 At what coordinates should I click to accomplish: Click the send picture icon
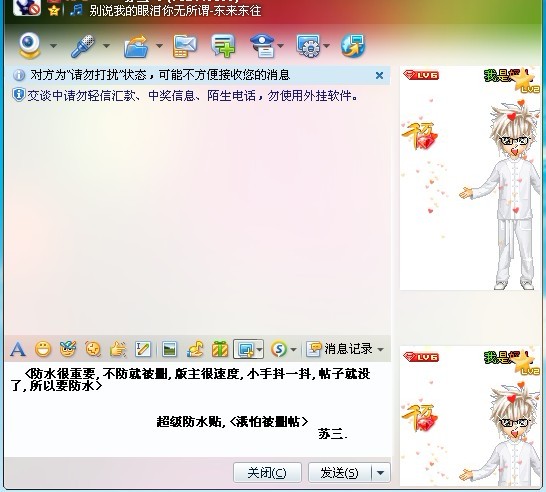[170, 349]
